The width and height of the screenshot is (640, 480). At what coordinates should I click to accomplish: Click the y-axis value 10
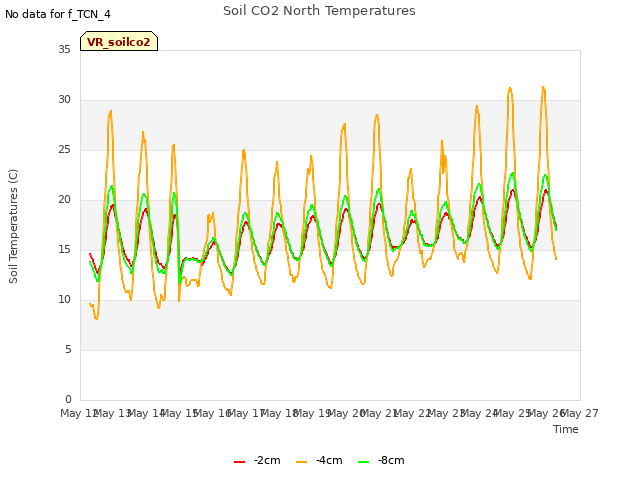coord(64,300)
